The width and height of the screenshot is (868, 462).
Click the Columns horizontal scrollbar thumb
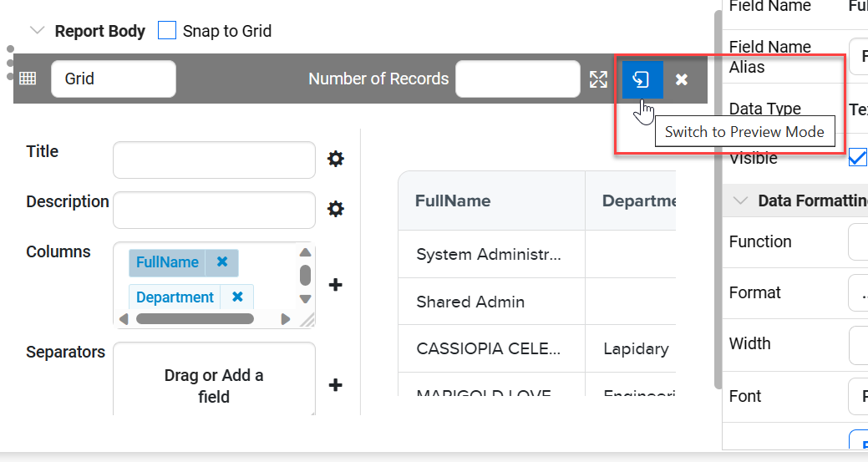(195, 318)
